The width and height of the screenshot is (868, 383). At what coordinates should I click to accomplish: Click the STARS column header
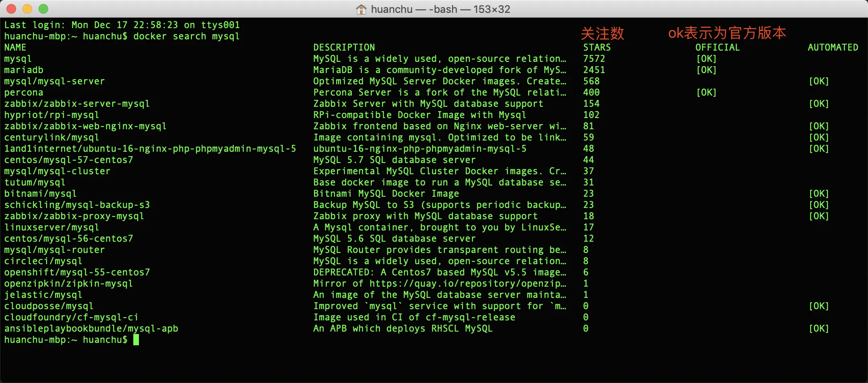597,47
